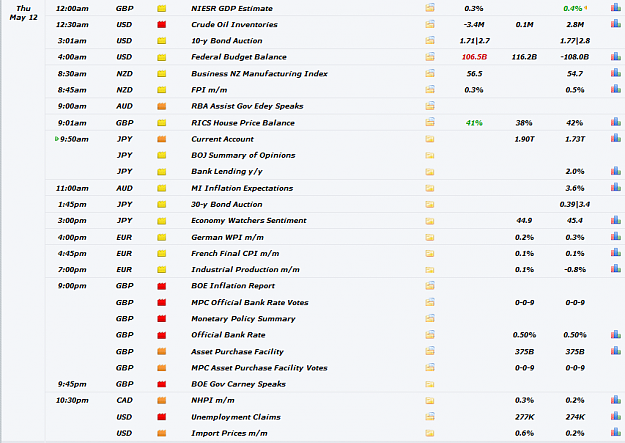Image resolution: width=625 pixels, height=443 pixels.
Task: Click CAD currency in NHPI m/m row
Action: pyautogui.click(x=124, y=400)
